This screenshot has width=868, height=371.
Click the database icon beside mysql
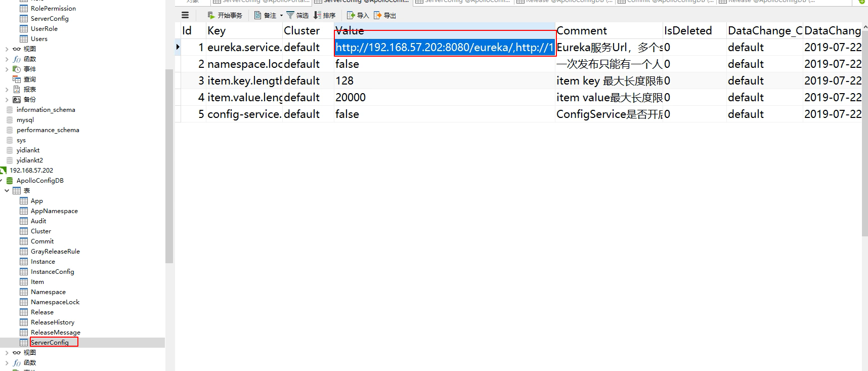10,119
